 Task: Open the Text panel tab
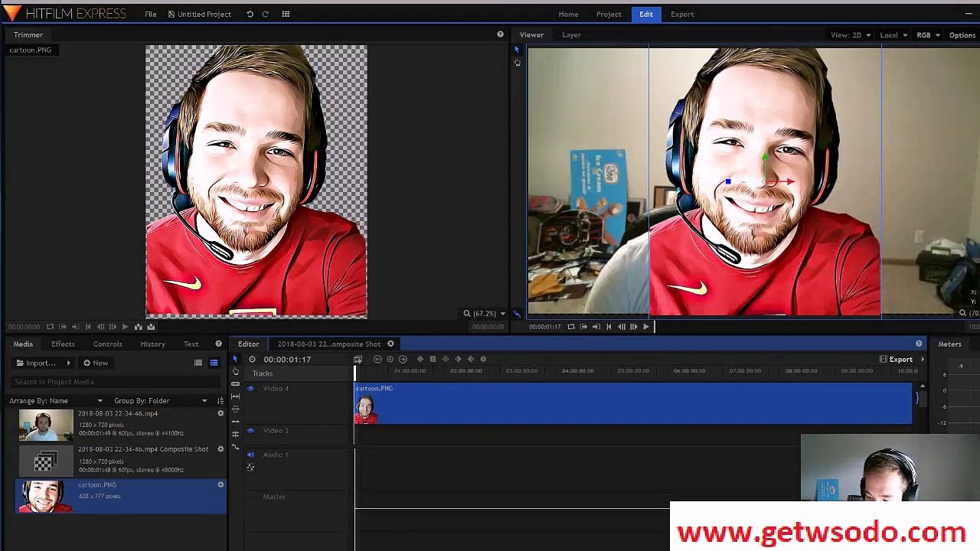tap(191, 344)
